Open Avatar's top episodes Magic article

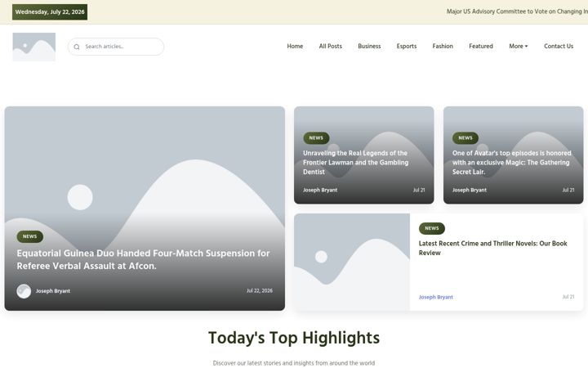(511, 163)
